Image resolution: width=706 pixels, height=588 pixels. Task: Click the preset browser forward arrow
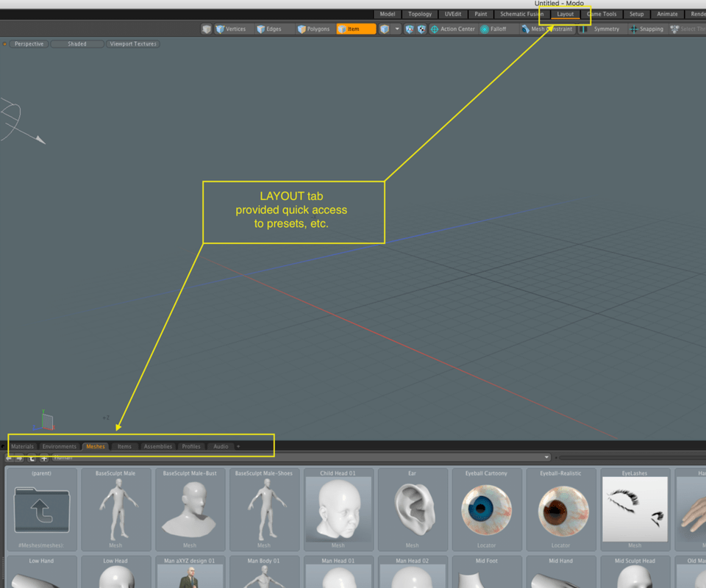(19, 458)
